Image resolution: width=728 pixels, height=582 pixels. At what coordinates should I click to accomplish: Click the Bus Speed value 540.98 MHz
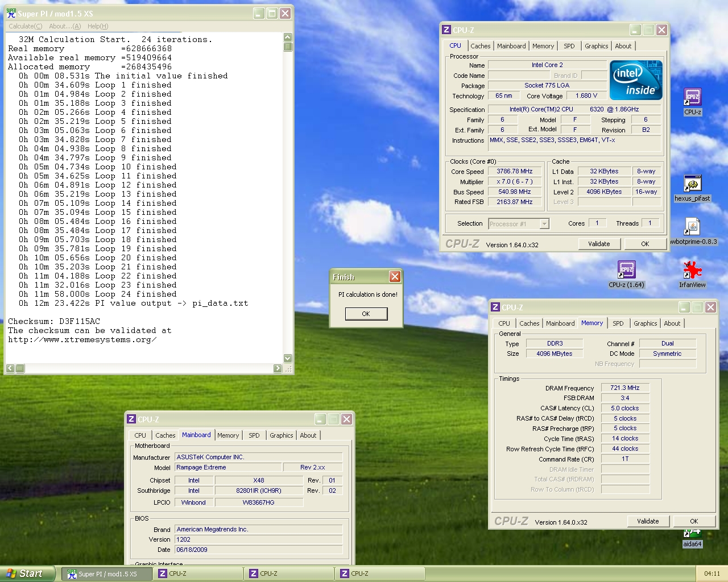(x=515, y=192)
